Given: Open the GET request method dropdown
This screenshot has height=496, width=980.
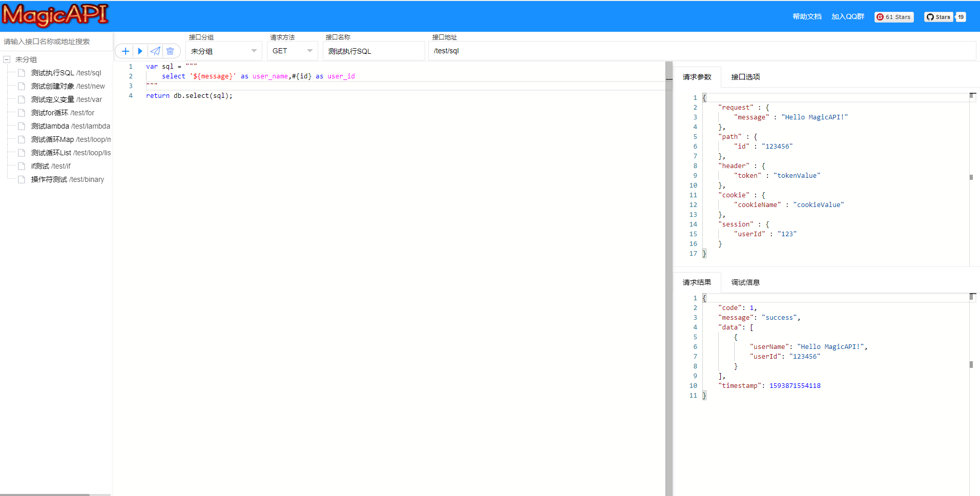Looking at the screenshot, I should tap(292, 51).
